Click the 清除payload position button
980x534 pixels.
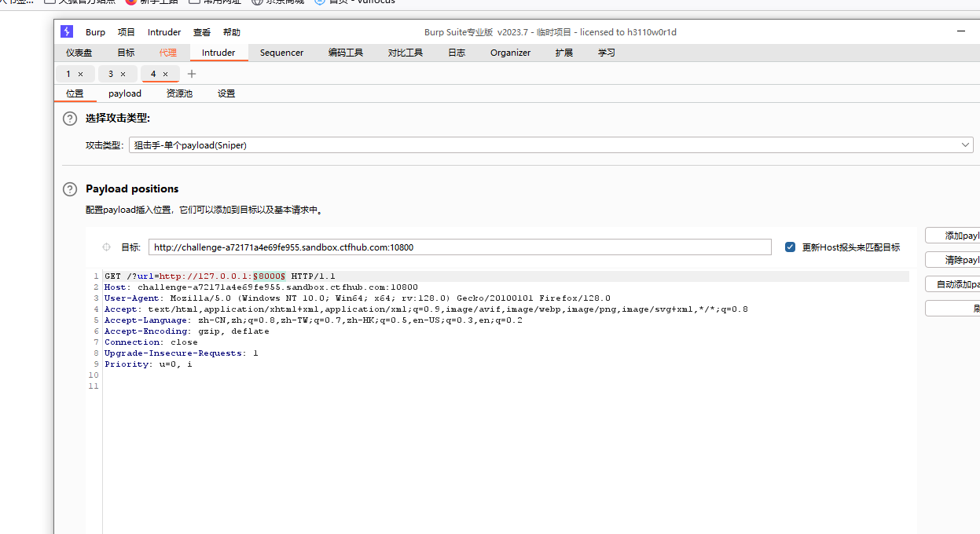tap(952, 260)
